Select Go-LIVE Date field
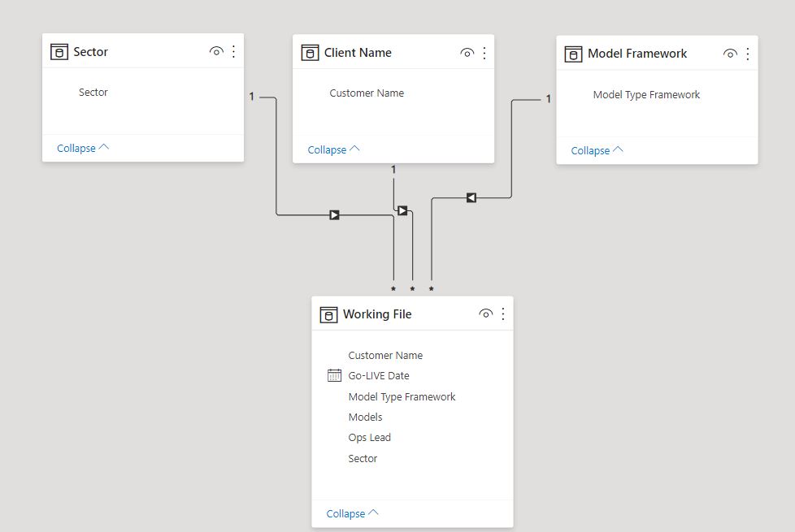This screenshot has width=795, height=532. (379, 376)
